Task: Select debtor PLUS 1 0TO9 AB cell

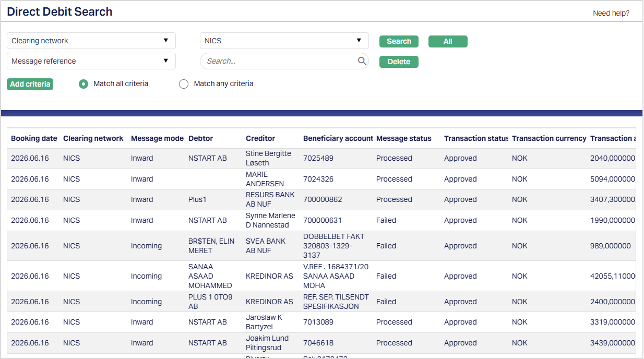Action: pyautogui.click(x=210, y=302)
